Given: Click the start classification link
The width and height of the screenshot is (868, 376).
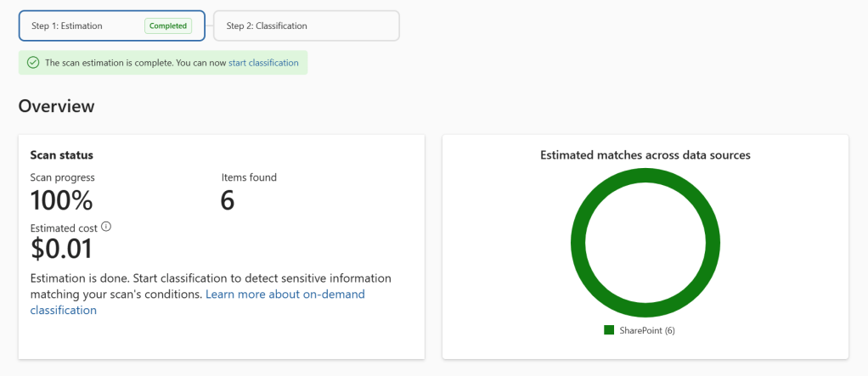Looking at the screenshot, I should (263, 63).
